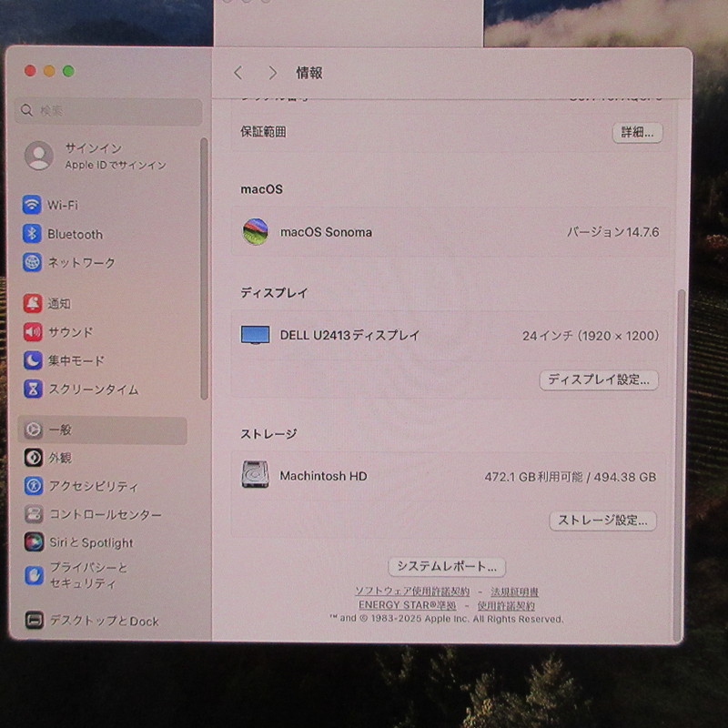The image size is (728, 728).
Task: Open ソフトウェア使用許諾契約 link
Action: click(x=412, y=591)
